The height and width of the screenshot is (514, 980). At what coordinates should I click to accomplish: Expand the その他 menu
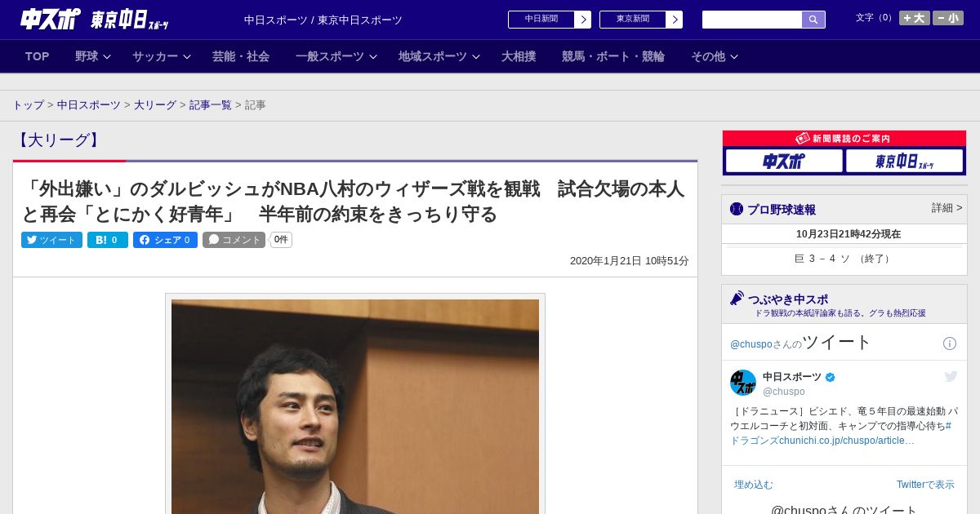click(x=715, y=56)
